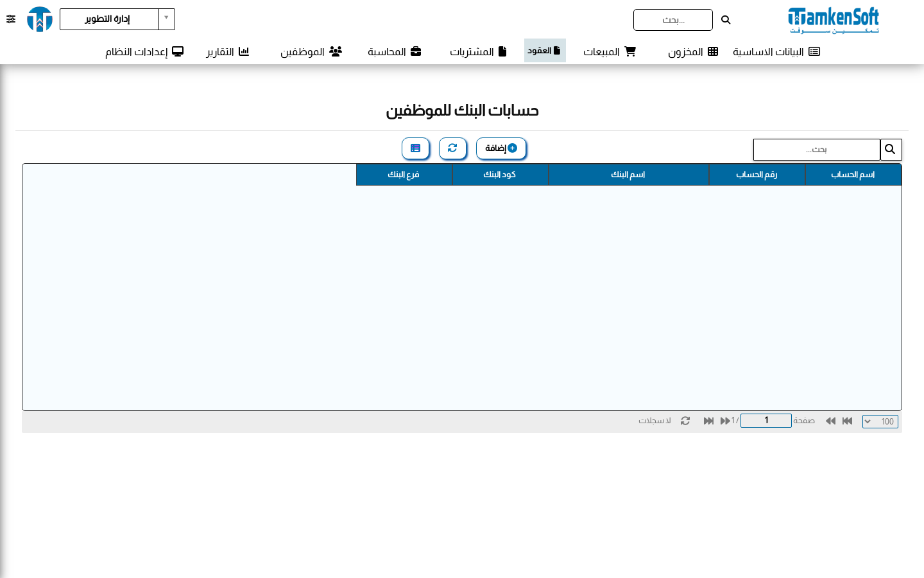Click the TamkenSoft logo
Screen dimensions: 924x578
point(834,20)
